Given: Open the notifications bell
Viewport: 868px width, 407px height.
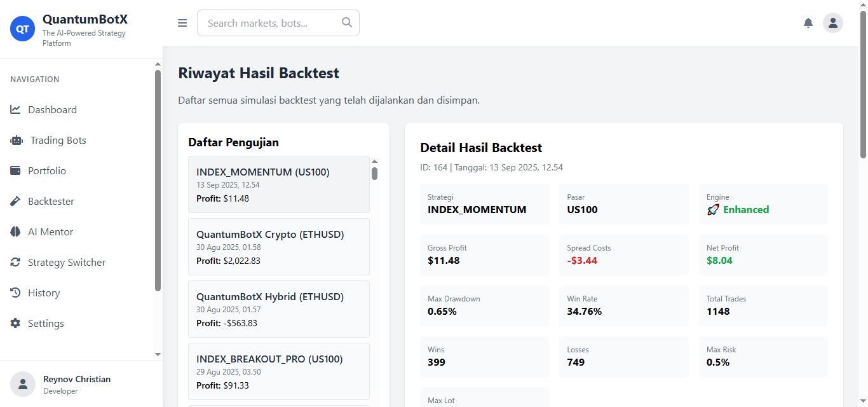Looking at the screenshot, I should pyautogui.click(x=808, y=23).
